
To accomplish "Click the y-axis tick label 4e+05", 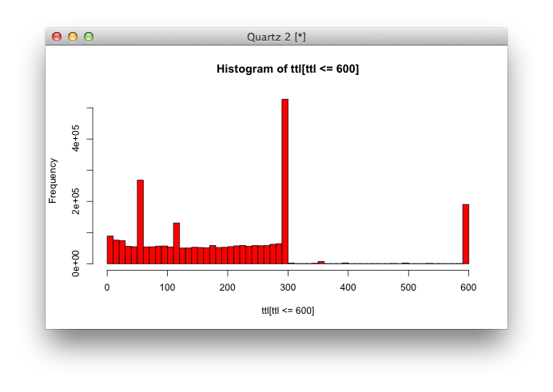I will pos(77,138).
